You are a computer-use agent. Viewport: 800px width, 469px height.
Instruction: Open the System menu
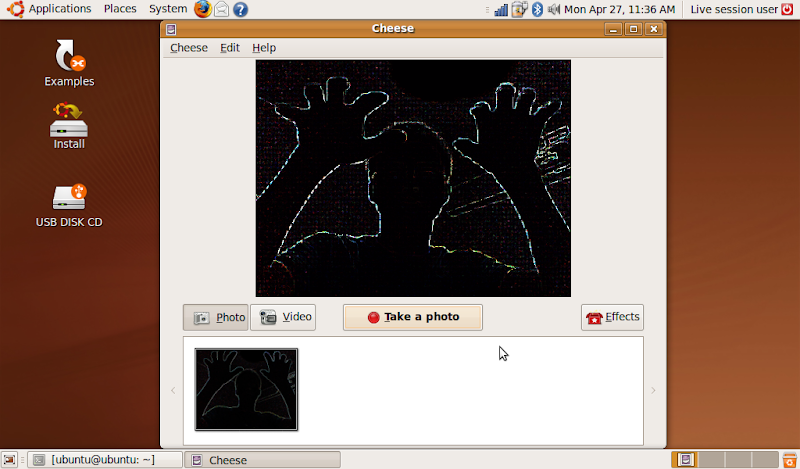point(168,9)
